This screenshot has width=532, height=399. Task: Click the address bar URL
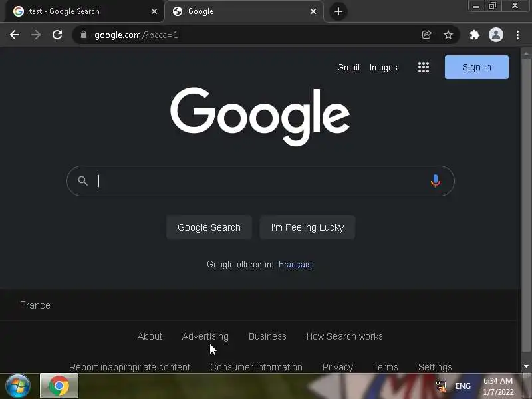tap(136, 35)
